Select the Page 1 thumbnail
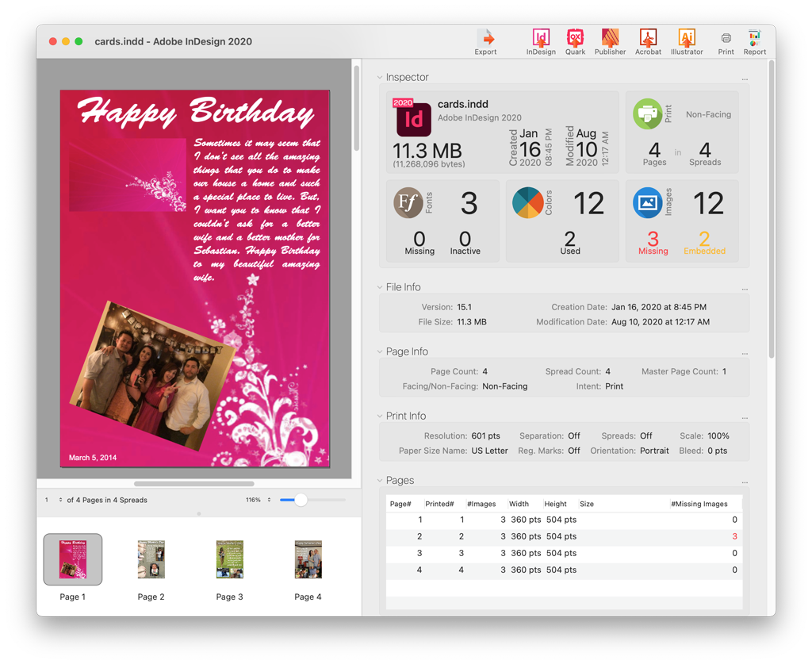Image resolution: width=812 pixels, height=664 pixels. (72, 559)
